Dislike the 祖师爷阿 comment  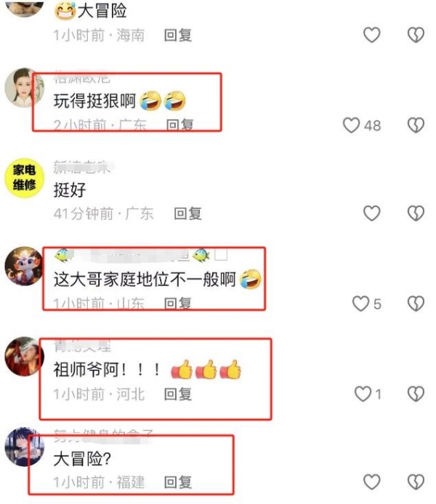click(x=416, y=394)
